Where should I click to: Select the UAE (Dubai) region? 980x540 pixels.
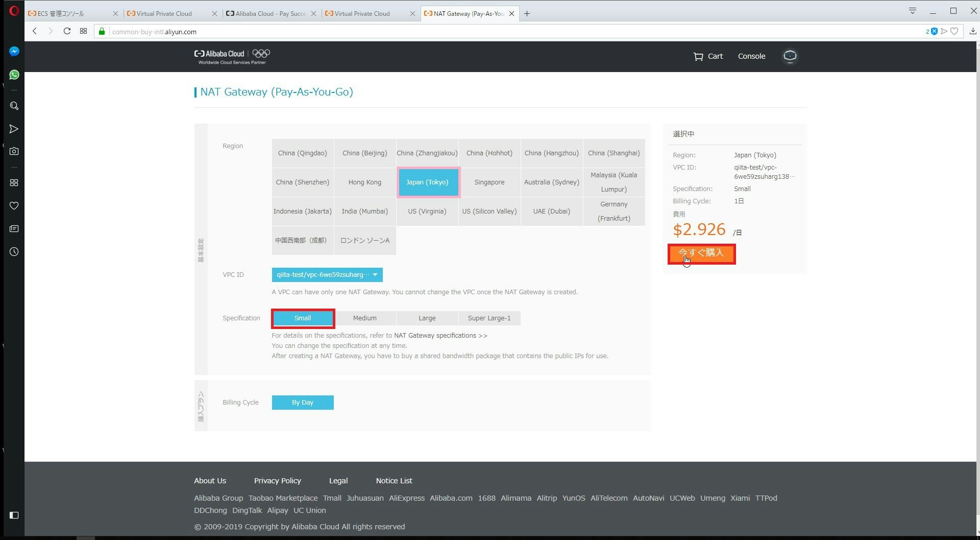552,212
